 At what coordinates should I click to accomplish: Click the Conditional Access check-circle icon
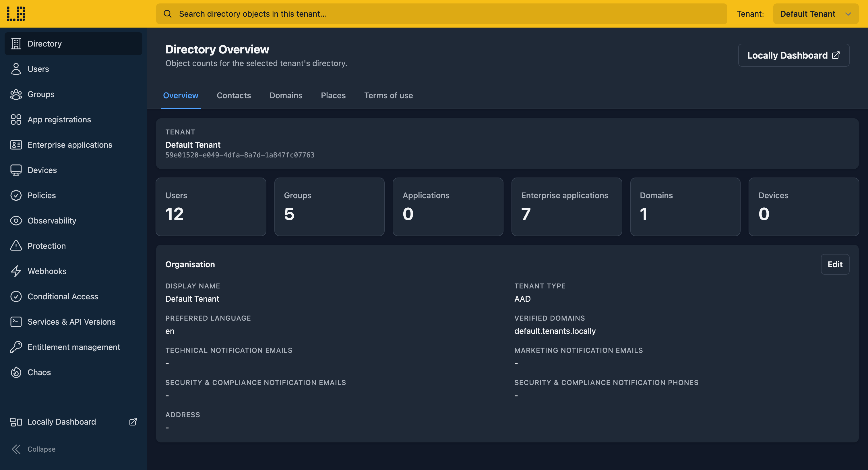pos(16,297)
